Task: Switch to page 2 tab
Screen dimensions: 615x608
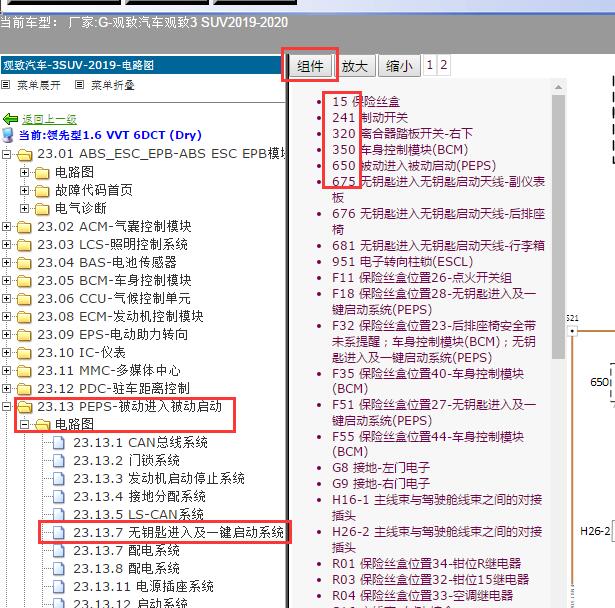Action: (444, 65)
